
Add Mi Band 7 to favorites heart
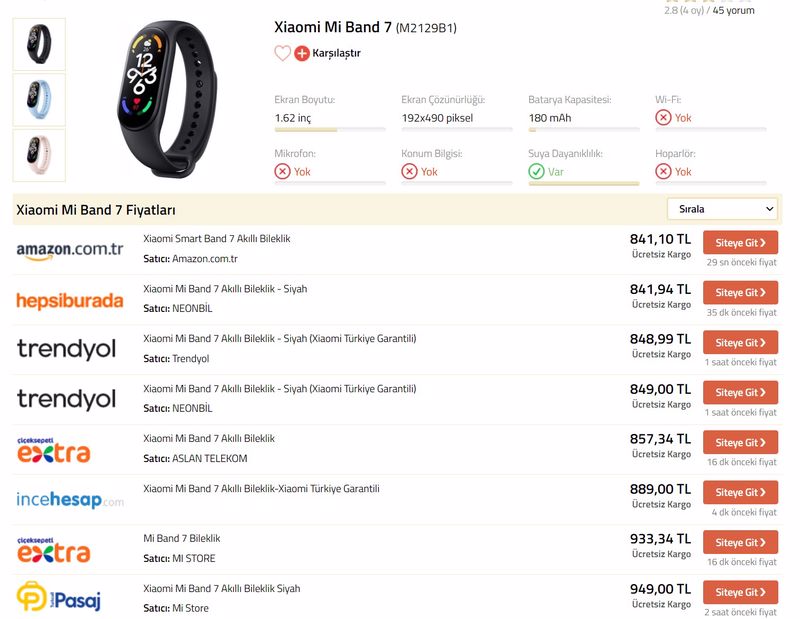[282, 53]
